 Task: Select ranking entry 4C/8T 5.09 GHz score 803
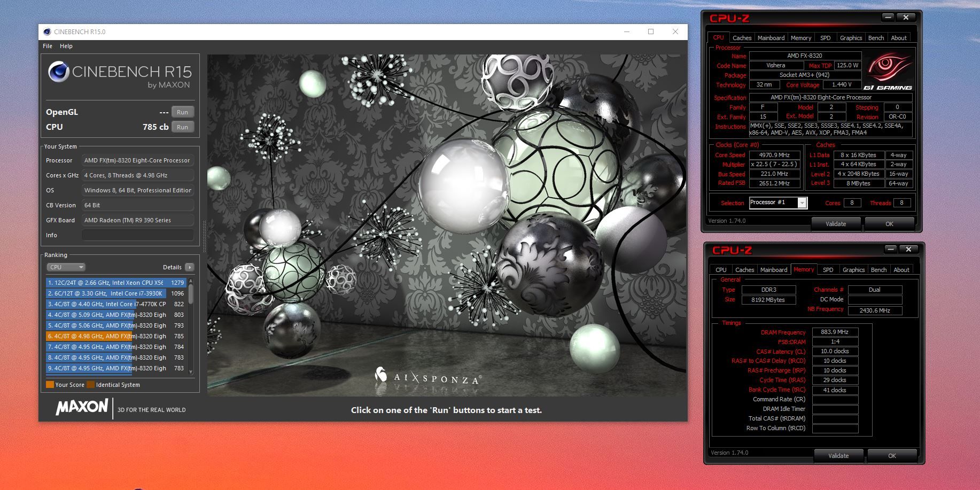(x=116, y=315)
